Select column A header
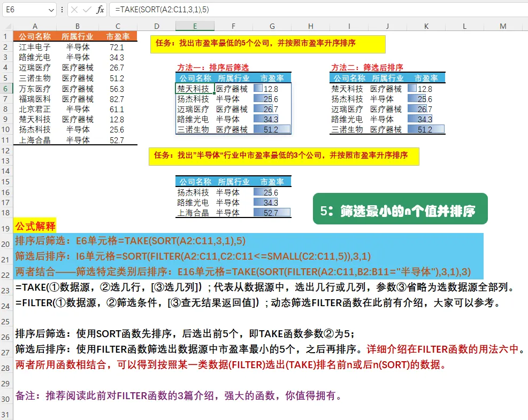528x420 pixels. (x=35, y=26)
